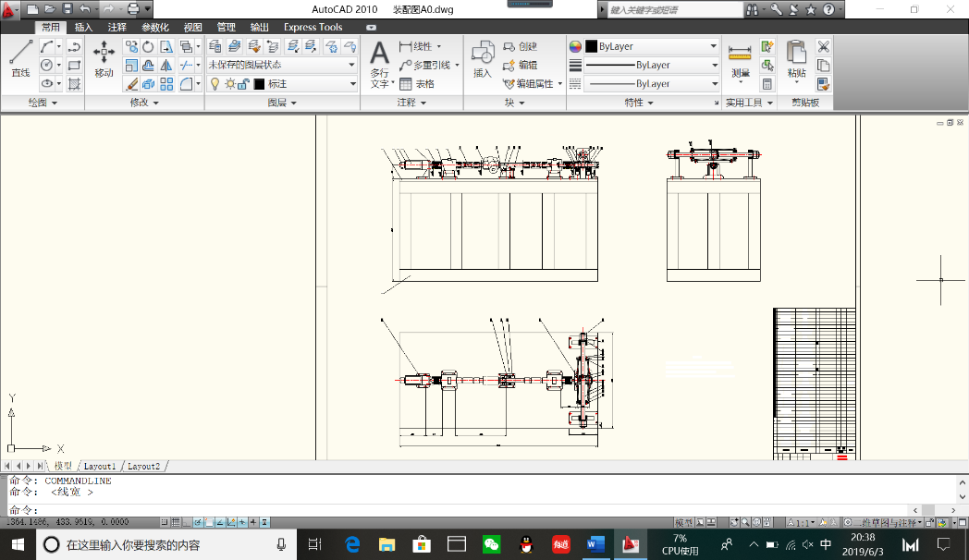
Task: Open the Layout1 tab
Action: [100, 467]
